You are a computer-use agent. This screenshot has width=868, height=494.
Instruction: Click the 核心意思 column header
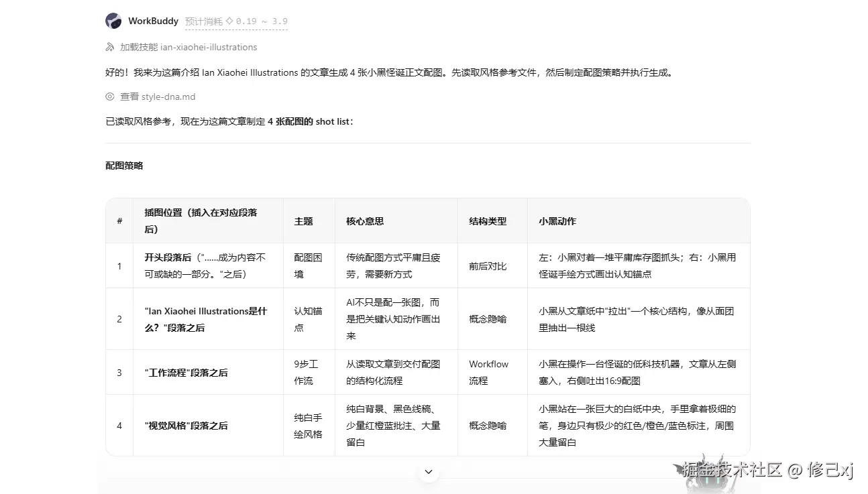pos(365,221)
